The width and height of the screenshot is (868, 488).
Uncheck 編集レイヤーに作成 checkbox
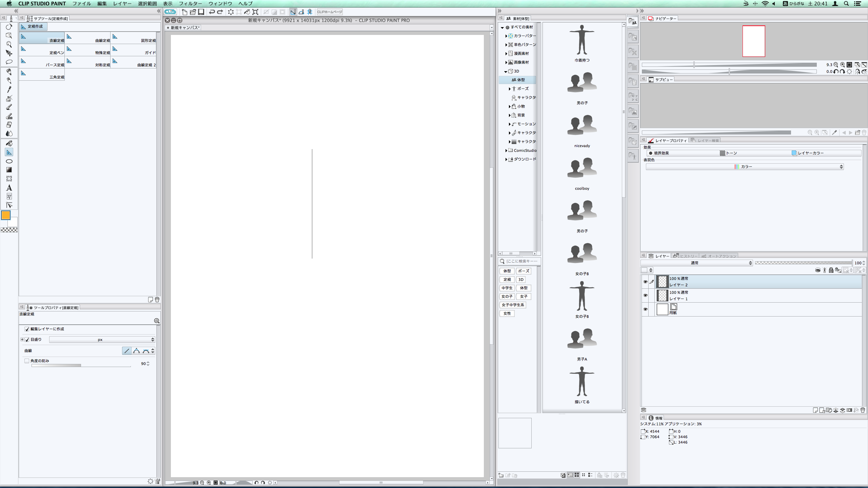[27, 329]
